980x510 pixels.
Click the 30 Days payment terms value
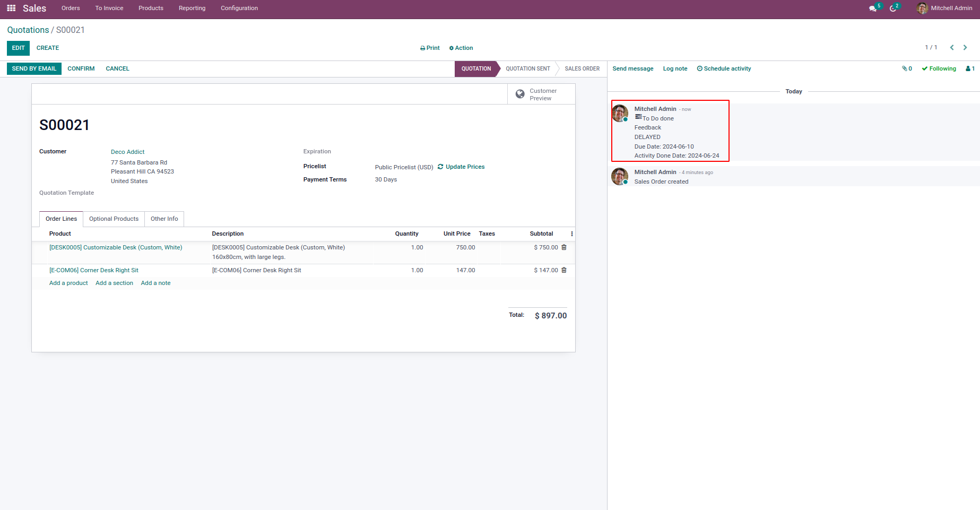point(386,179)
